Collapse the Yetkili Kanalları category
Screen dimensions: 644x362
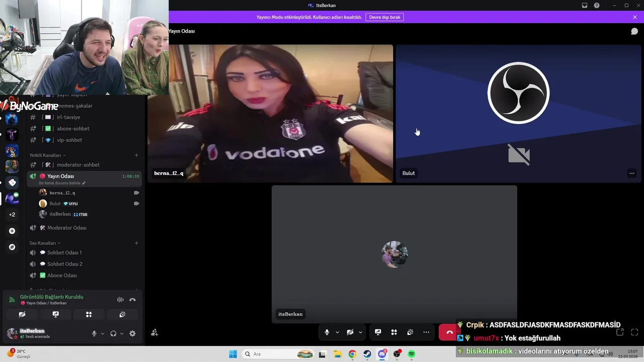(x=47, y=155)
